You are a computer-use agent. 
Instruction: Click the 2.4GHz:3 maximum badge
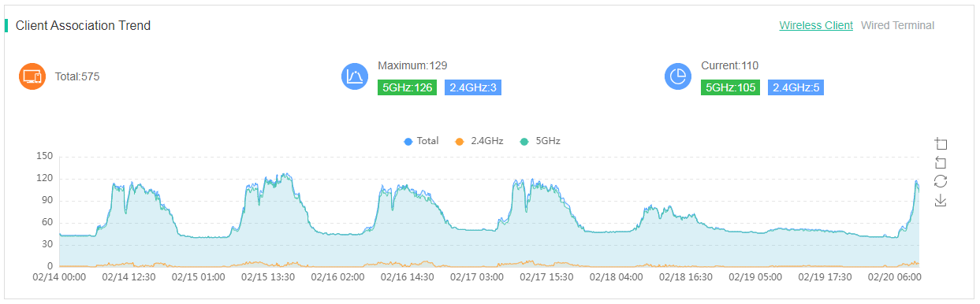click(473, 87)
